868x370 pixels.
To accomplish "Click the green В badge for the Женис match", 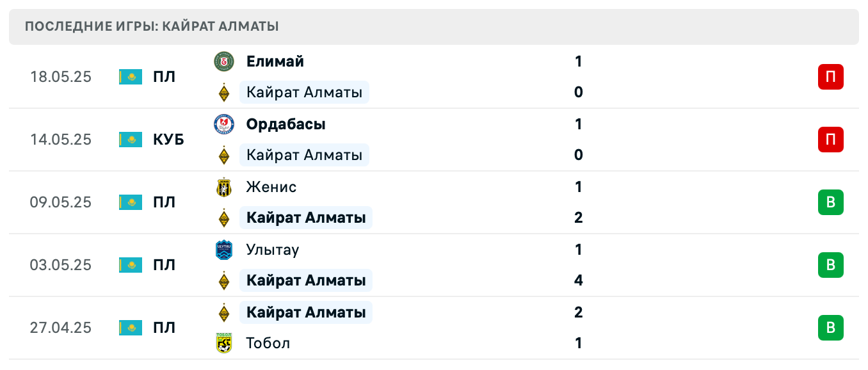I will [x=831, y=202].
